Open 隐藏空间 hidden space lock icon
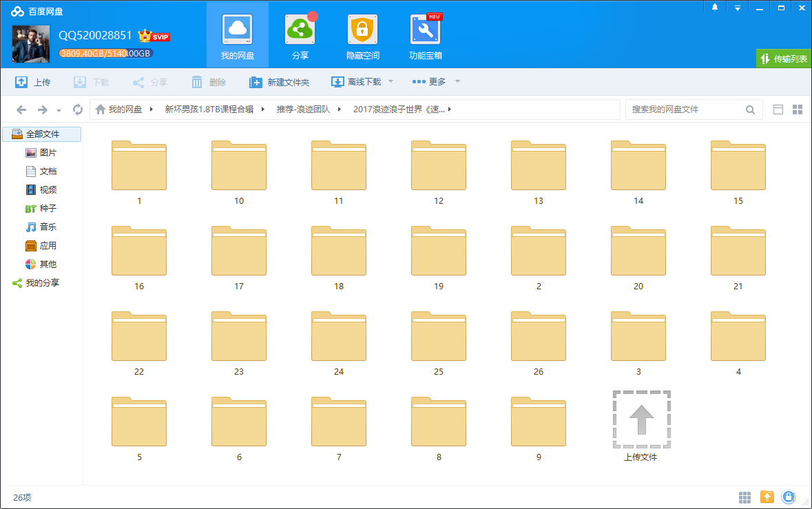 coord(362,30)
